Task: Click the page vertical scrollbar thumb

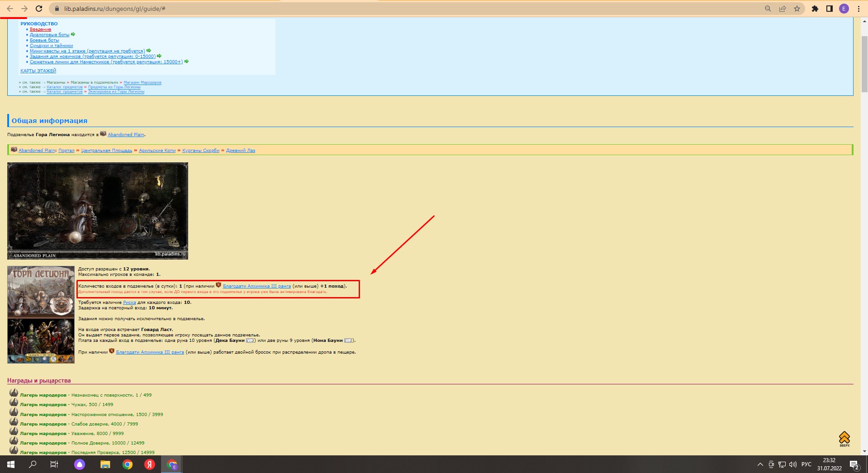Action: click(864, 63)
